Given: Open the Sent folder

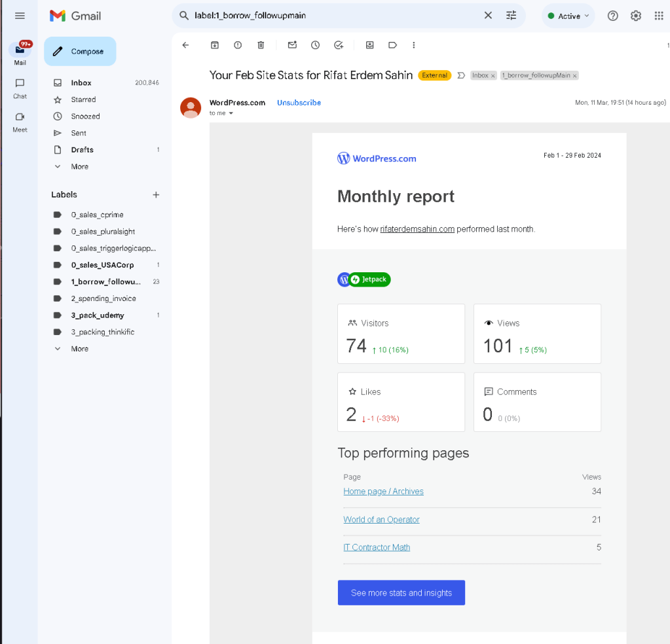Looking at the screenshot, I should (105, 133).
